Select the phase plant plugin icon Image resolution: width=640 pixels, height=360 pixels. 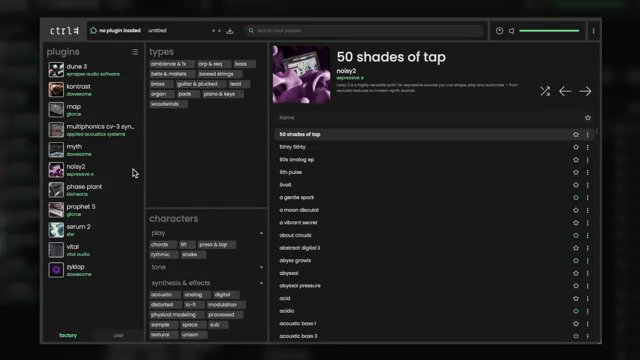coord(56,190)
